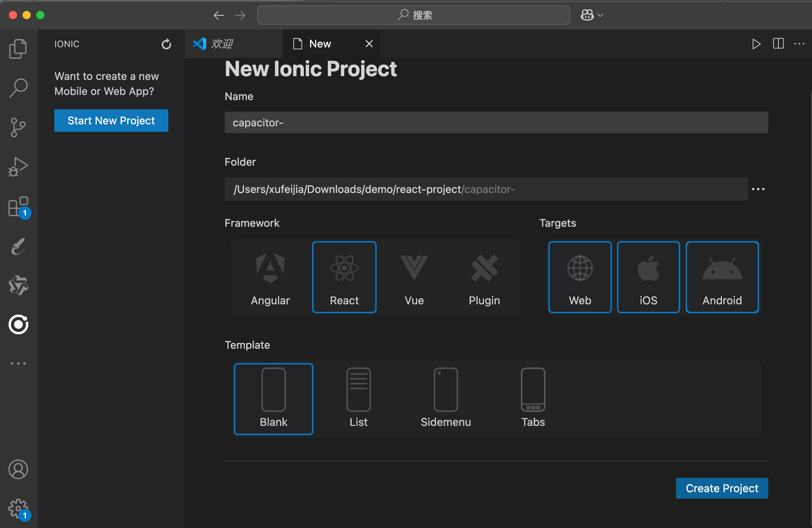Click the project Name input field

(x=496, y=123)
